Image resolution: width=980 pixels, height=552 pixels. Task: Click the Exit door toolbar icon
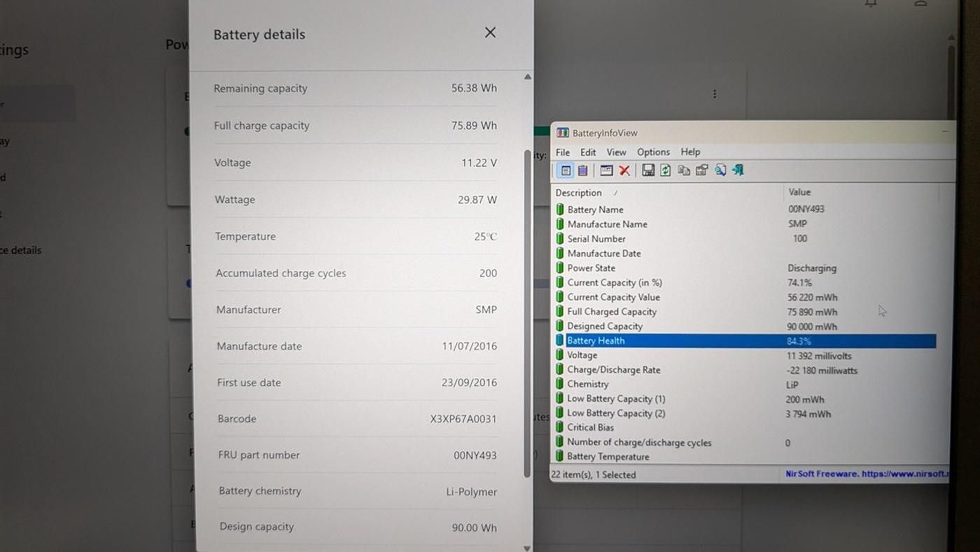point(738,170)
